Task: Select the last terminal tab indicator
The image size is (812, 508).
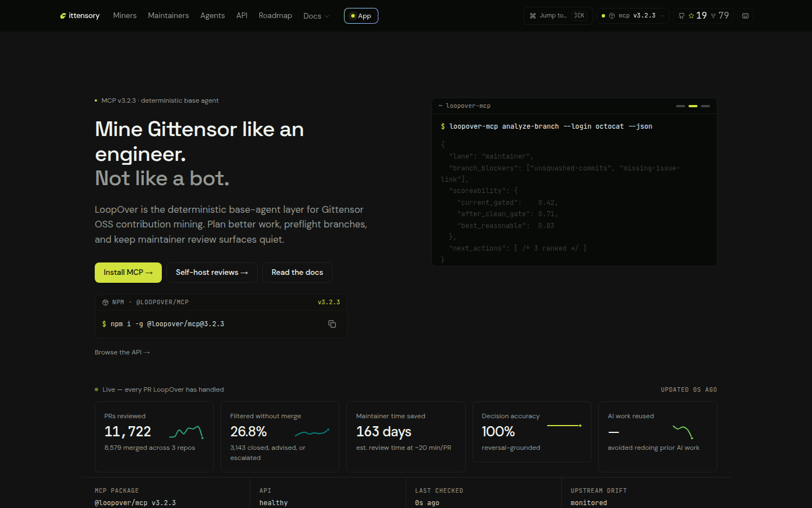Action: click(x=705, y=106)
